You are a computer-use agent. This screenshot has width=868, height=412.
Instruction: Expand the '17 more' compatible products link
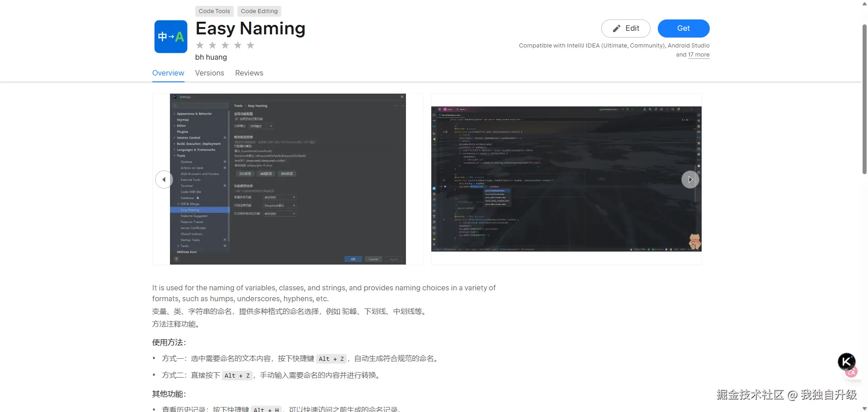(698, 55)
